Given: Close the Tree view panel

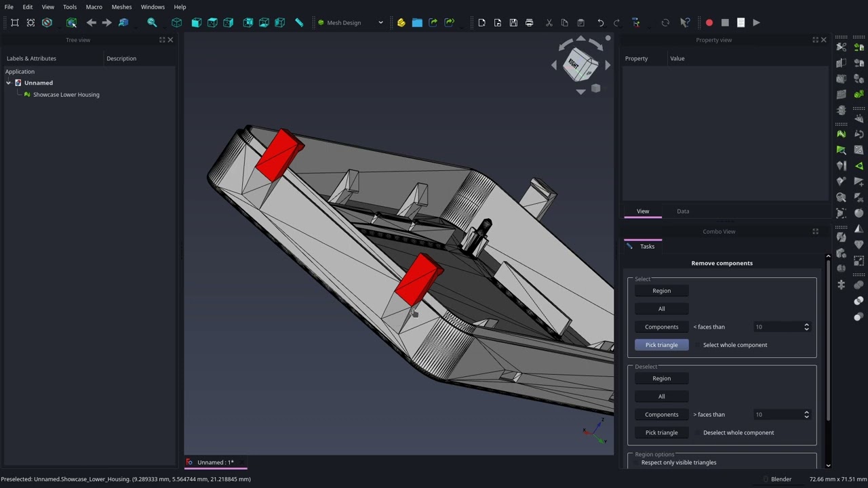Looking at the screenshot, I should pyautogui.click(x=170, y=40).
